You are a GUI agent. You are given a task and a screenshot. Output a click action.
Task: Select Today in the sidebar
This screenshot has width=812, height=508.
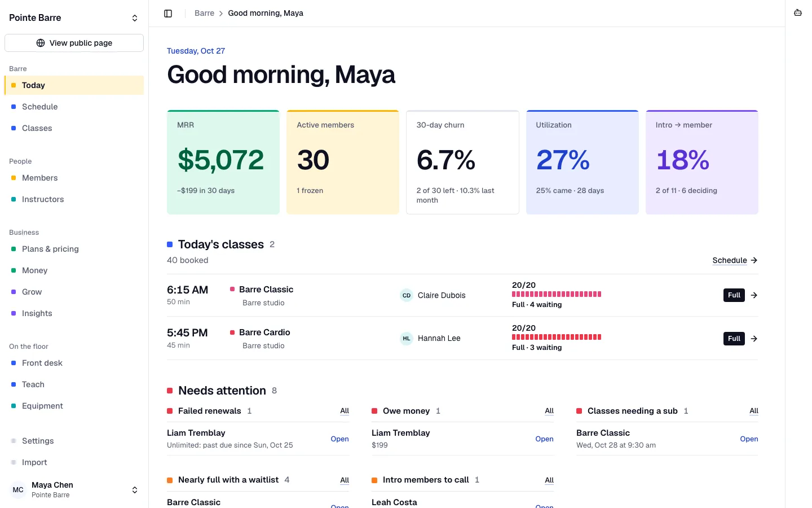[x=74, y=85]
